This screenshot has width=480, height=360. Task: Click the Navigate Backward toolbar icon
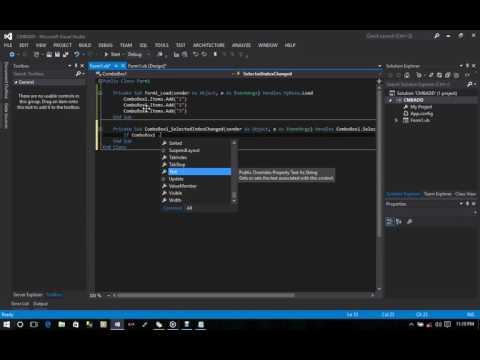tap(12, 54)
